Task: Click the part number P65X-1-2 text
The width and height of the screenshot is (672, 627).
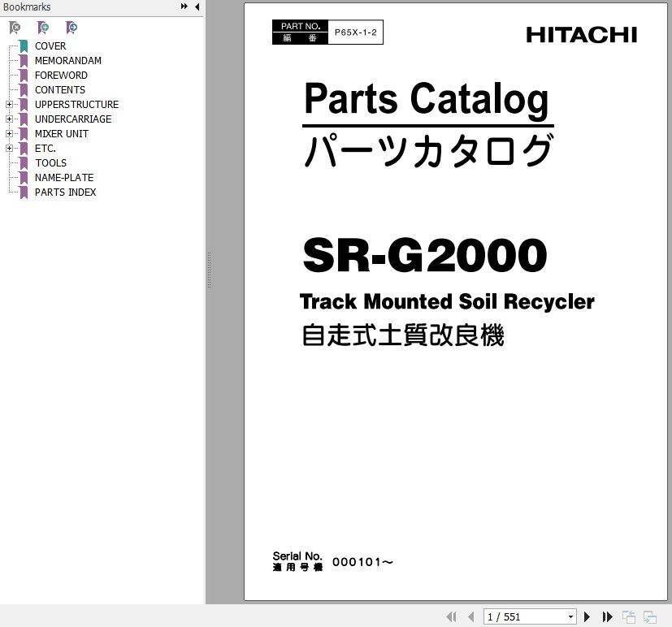Action: [356, 32]
